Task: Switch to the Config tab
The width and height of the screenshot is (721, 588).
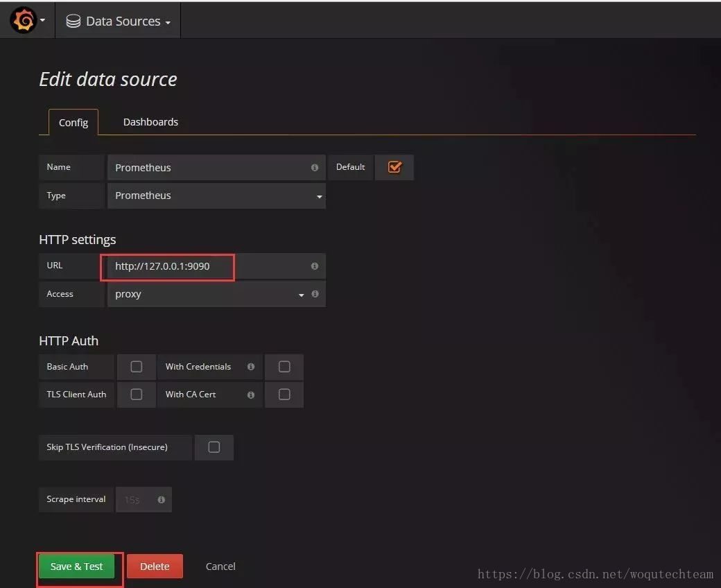Action: pos(73,122)
